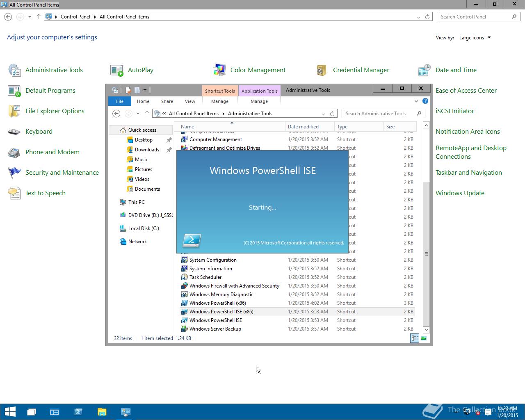Open Phone and Modem item
The width and height of the screenshot is (525, 420).
tap(43, 152)
